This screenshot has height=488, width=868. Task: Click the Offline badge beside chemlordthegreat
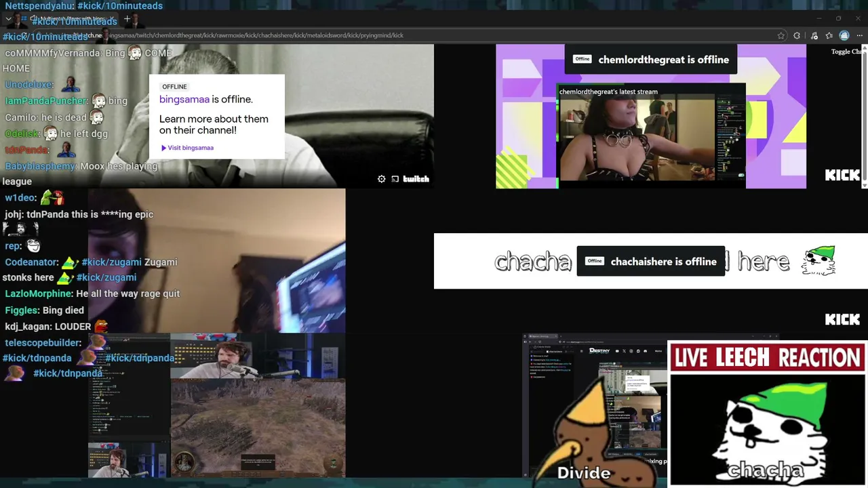pos(583,59)
